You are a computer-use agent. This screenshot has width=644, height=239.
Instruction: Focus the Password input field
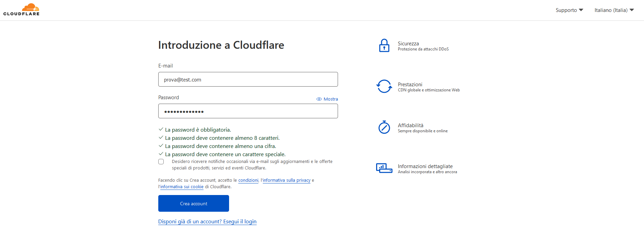point(248,111)
